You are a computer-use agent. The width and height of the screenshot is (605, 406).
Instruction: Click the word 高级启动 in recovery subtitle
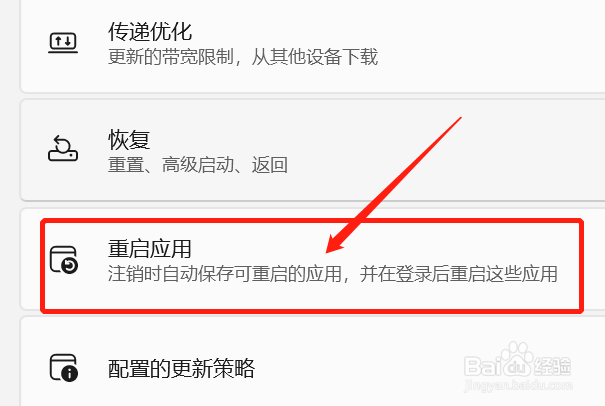[x=198, y=165]
